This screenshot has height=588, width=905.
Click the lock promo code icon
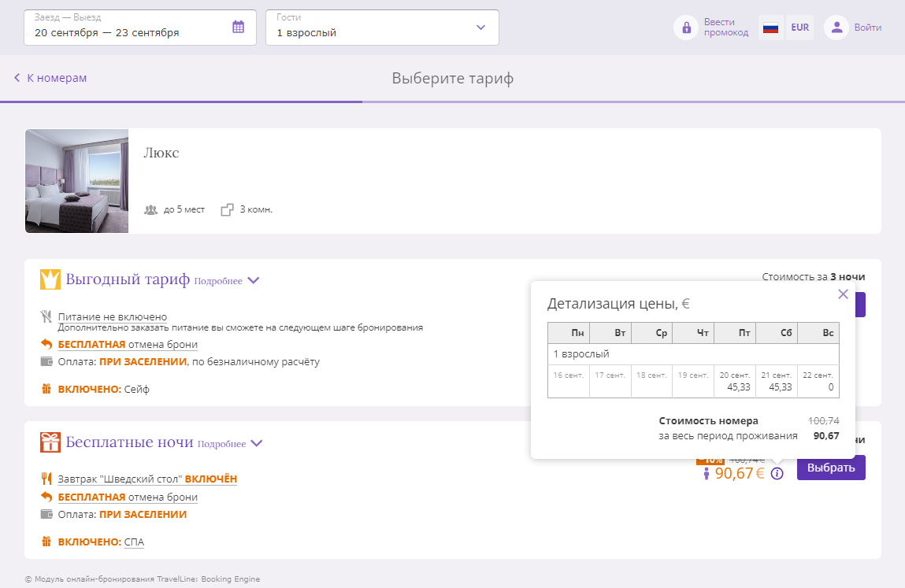click(x=686, y=27)
